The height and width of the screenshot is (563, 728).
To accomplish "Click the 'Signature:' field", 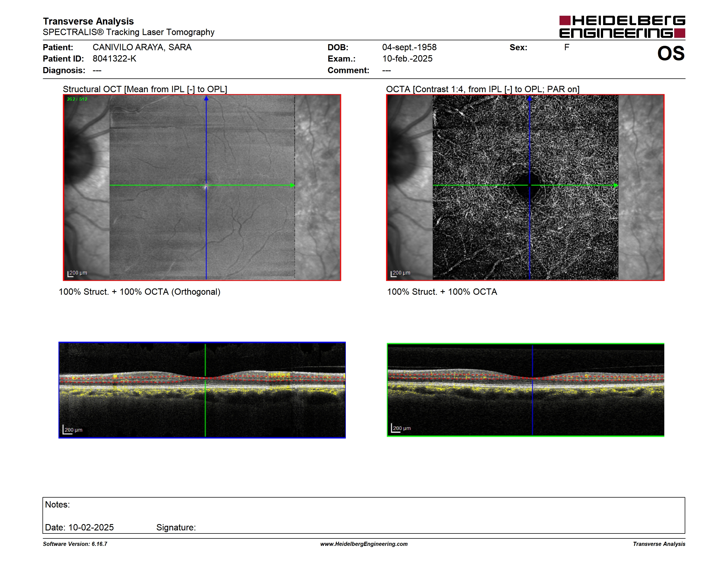I will pyautogui.click(x=176, y=527).
